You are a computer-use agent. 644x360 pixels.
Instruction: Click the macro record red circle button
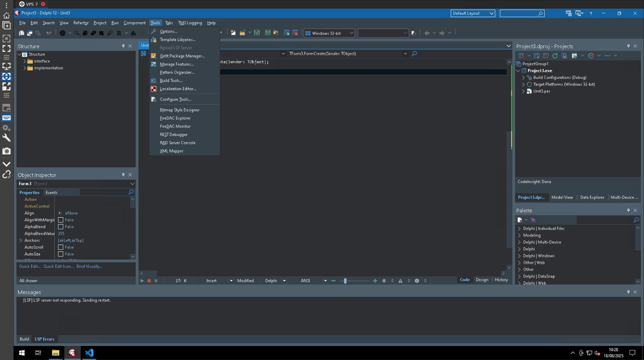(x=149, y=281)
